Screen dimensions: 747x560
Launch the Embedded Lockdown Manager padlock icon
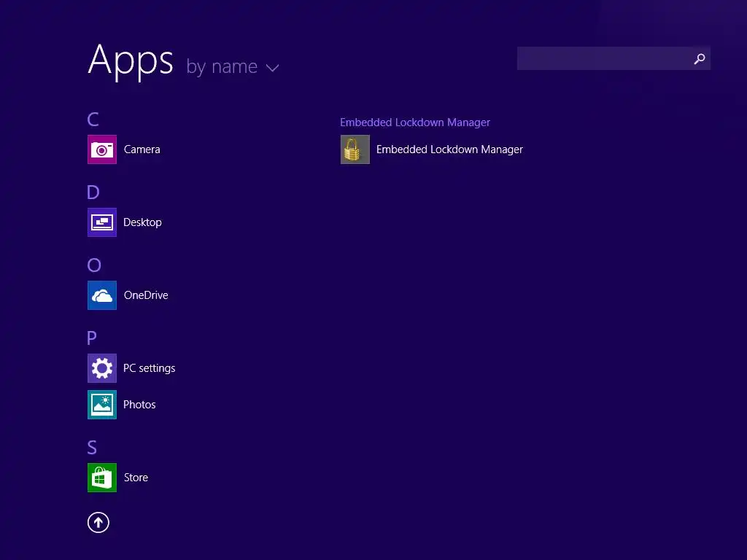pos(355,149)
